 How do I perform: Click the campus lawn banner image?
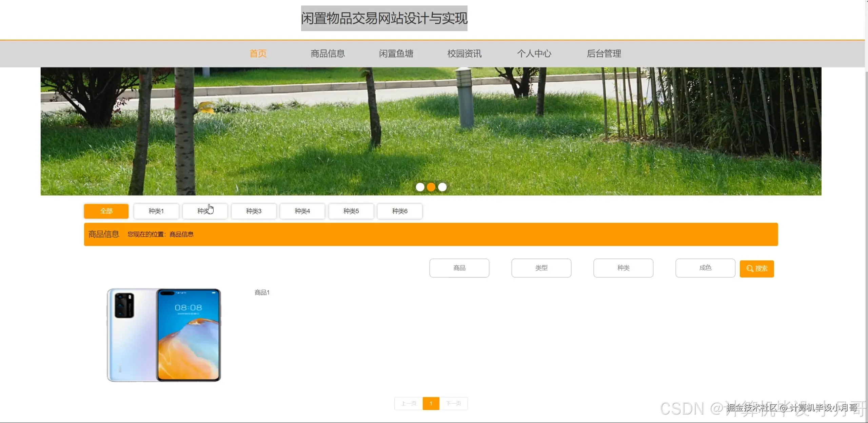(431, 131)
